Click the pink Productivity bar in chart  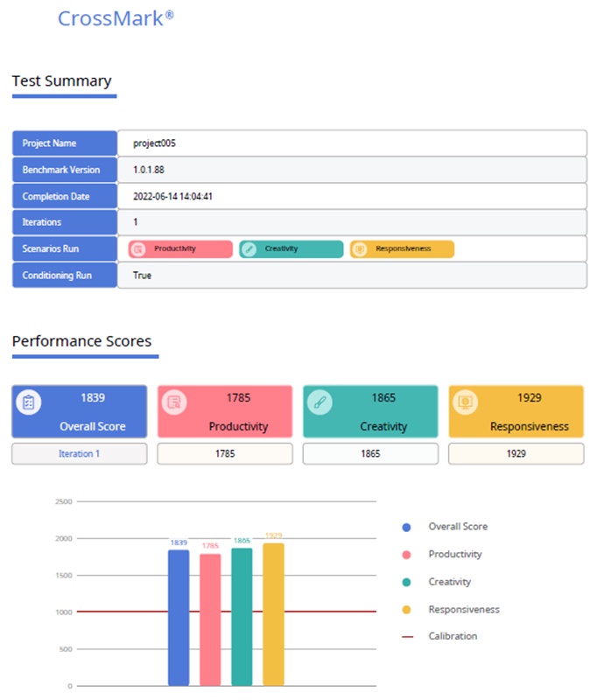tap(210, 620)
